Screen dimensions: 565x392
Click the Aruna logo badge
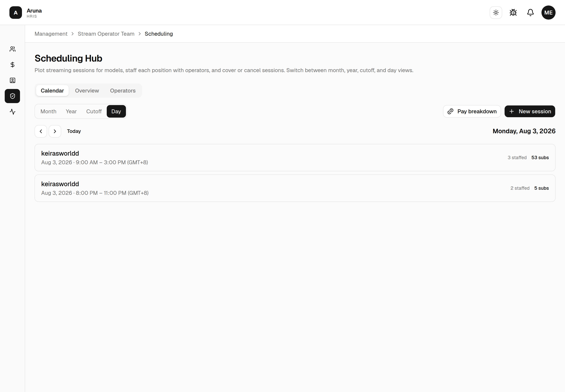tap(15, 13)
